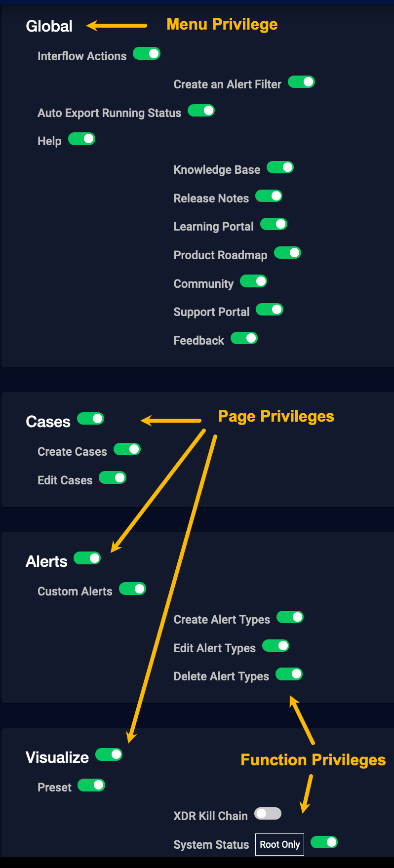Viewport: 394px width, 868px height.
Task: Toggle the Support Portal switch
Action: (270, 310)
